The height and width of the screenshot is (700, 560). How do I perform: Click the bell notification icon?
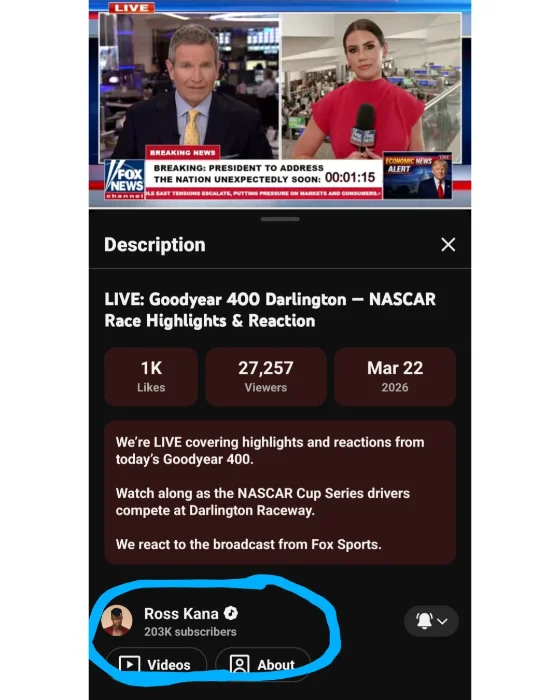(424, 621)
